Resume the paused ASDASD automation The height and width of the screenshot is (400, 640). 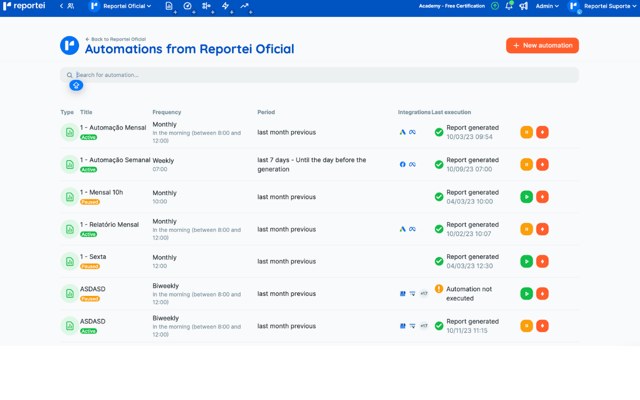pyautogui.click(x=527, y=293)
